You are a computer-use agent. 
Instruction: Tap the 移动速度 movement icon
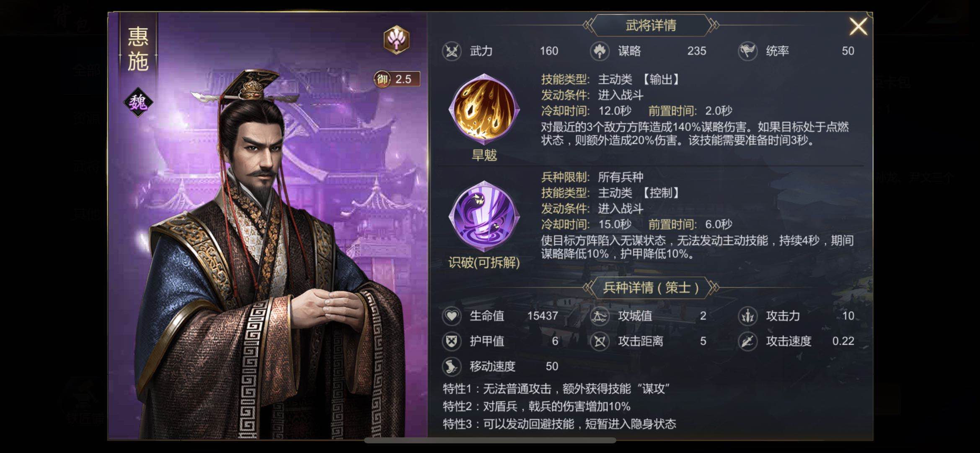[x=452, y=366]
